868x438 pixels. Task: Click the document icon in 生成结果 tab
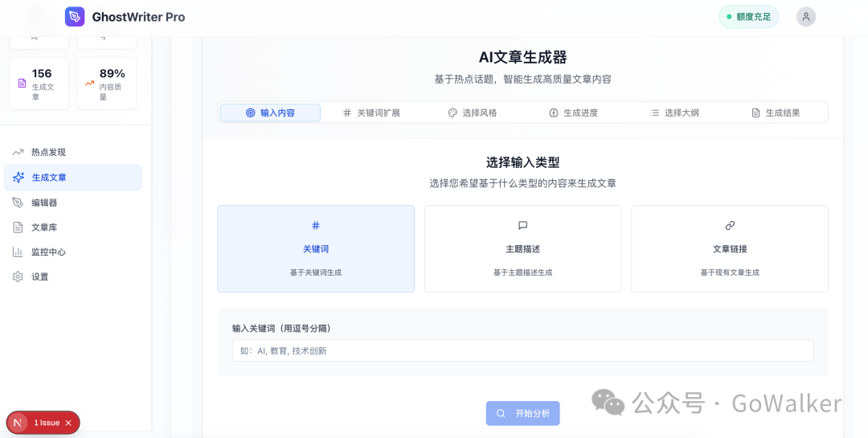click(755, 113)
